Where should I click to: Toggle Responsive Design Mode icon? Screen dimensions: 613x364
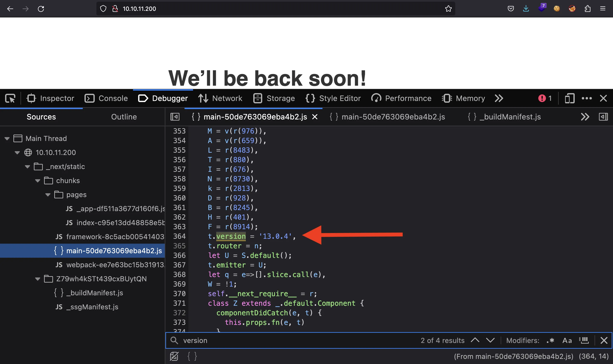569,98
